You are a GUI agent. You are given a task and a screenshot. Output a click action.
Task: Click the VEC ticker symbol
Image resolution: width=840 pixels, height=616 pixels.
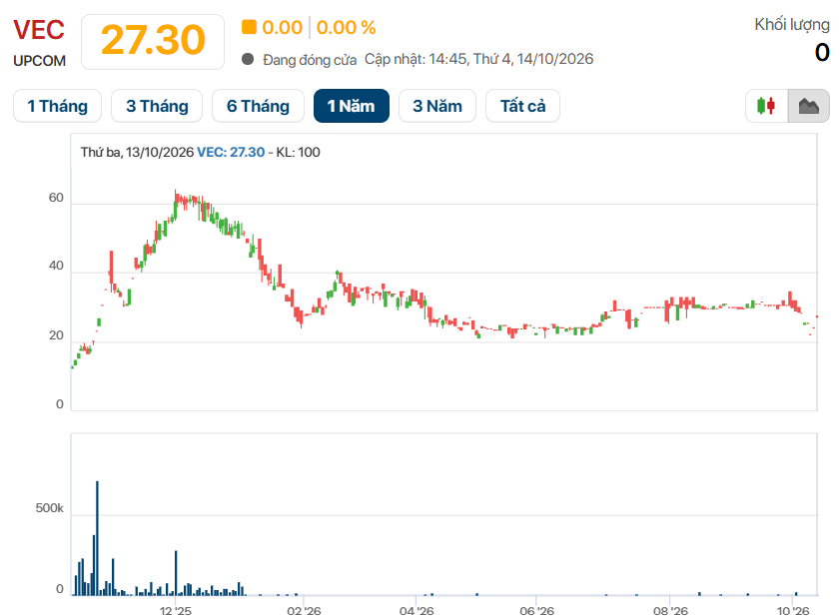coord(39,30)
